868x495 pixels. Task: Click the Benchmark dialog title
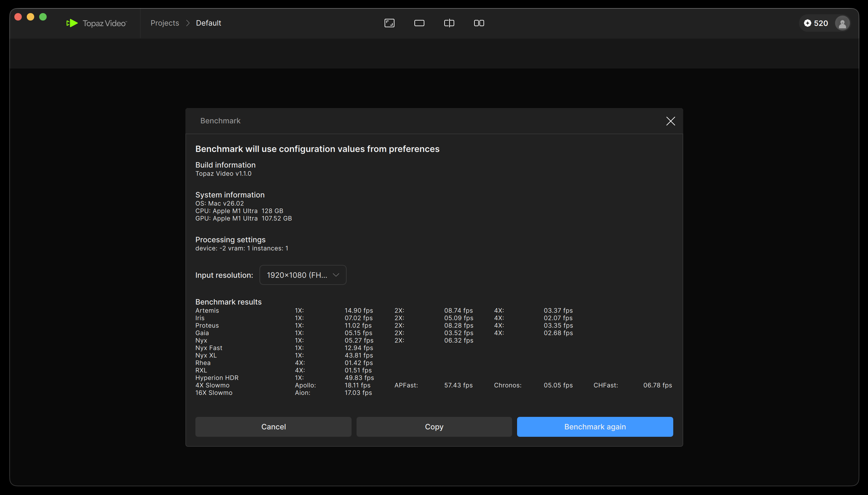pyautogui.click(x=220, y=121)
